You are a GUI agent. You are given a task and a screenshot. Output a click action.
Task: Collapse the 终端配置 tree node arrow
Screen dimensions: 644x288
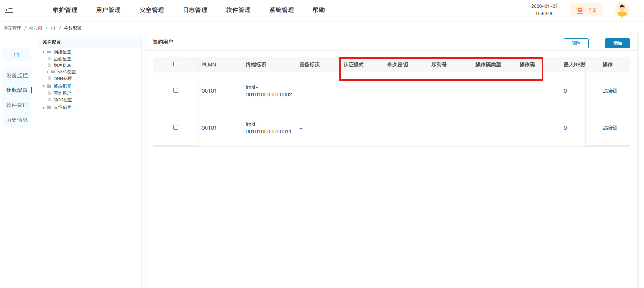44,86
